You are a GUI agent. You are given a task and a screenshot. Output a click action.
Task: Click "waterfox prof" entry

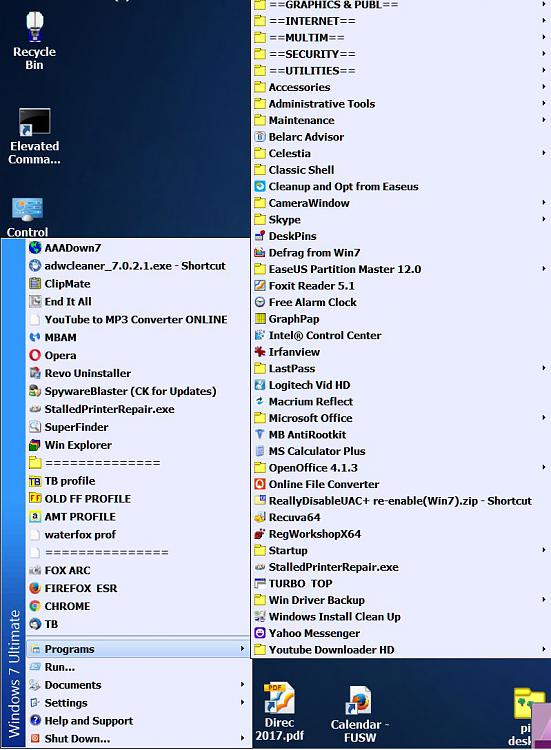[x=138, y=535]
